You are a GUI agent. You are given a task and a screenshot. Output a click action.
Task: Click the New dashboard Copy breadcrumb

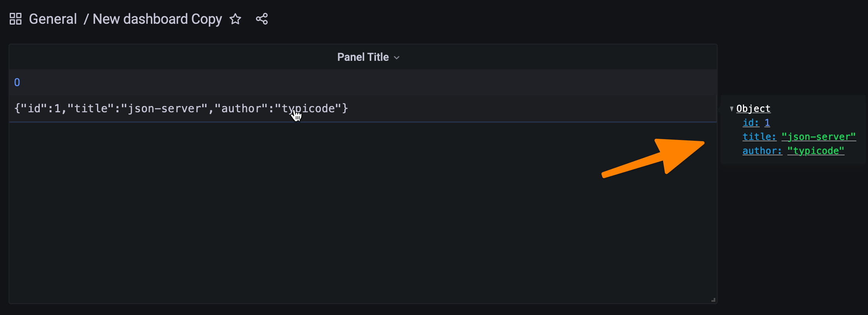[x=157, y=19]
